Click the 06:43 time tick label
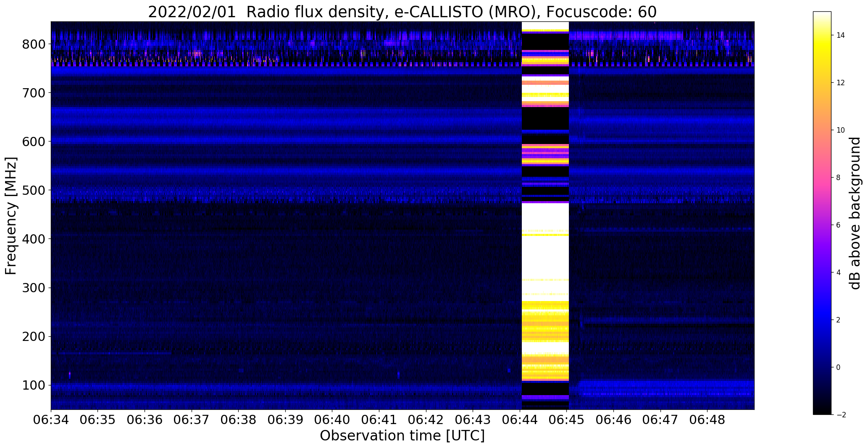The width and height of the screenshot is (868, 448). [x=473, y=420]
